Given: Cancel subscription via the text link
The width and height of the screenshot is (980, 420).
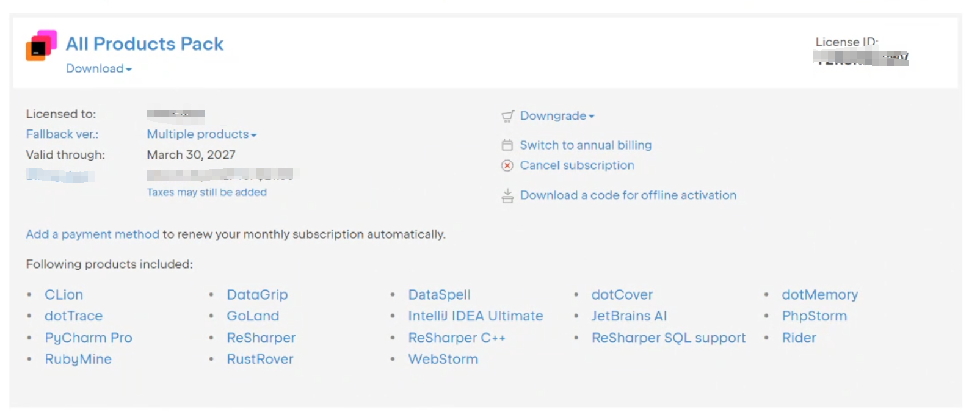Looking at the screenshot, I should [x=577, y=165].
